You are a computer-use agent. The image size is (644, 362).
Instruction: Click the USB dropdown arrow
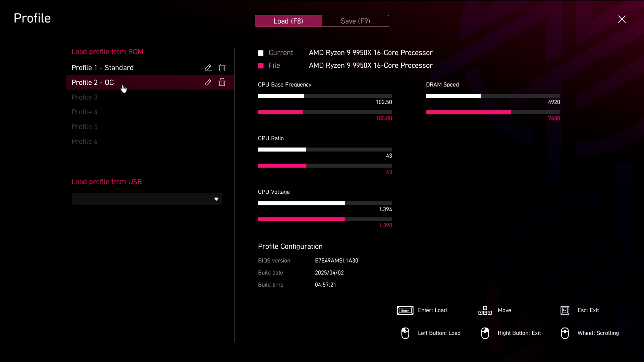pyautogui.click(x=216, y=199)
